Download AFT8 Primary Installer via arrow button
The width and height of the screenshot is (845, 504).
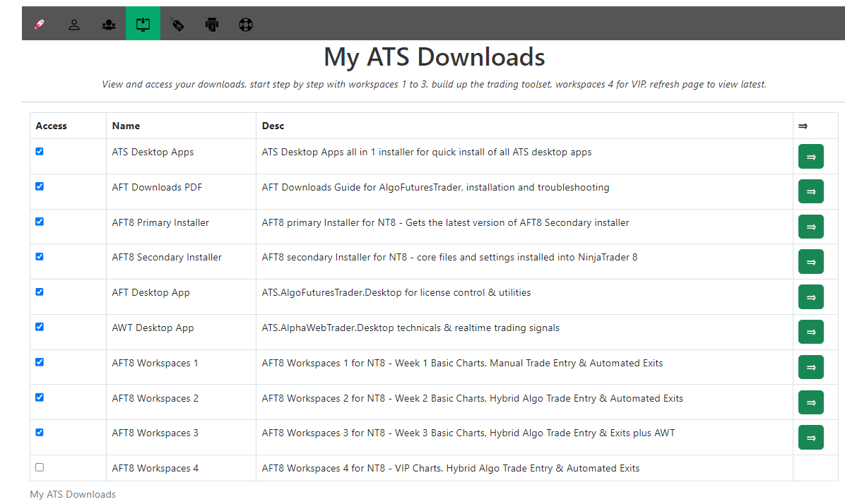810,227
